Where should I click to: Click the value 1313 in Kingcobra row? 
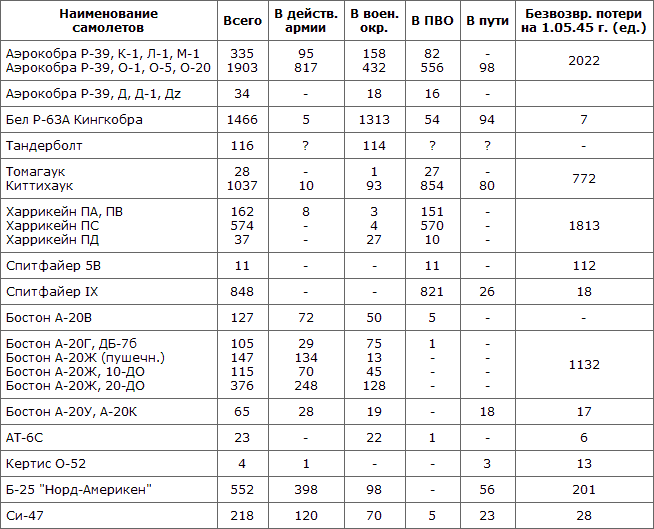pos(376,120)
